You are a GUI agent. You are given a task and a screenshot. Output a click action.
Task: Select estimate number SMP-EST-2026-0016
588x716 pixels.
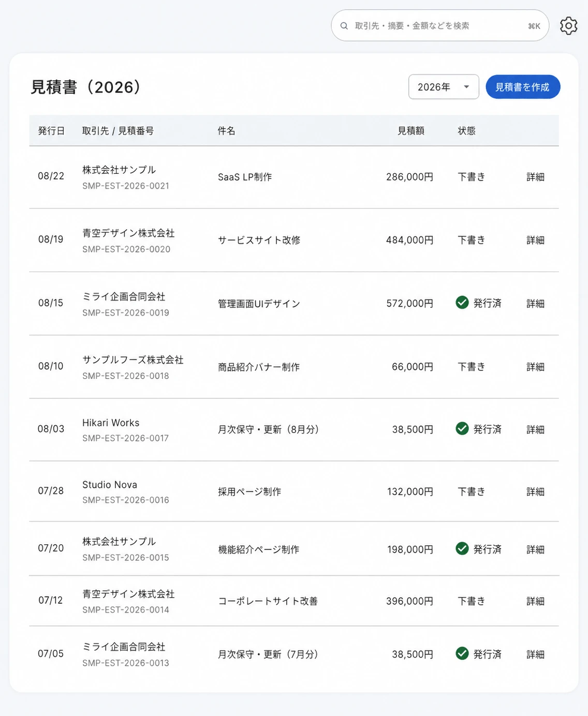coord(126,500)
